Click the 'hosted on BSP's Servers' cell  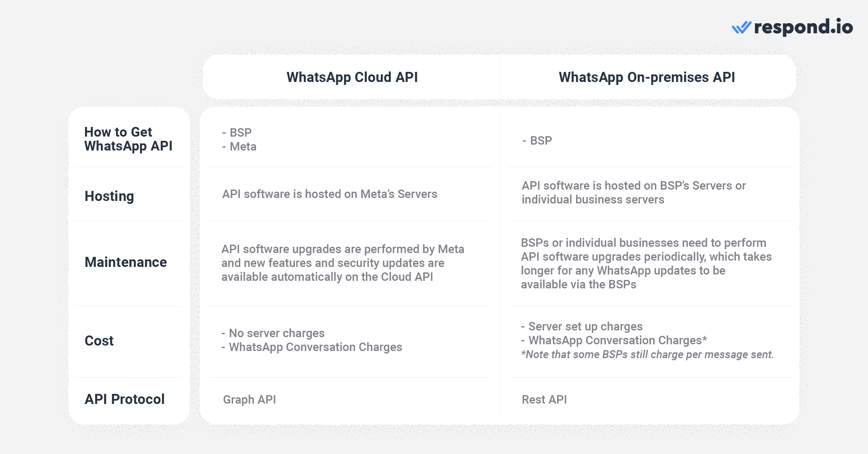[x=634, y=193]
